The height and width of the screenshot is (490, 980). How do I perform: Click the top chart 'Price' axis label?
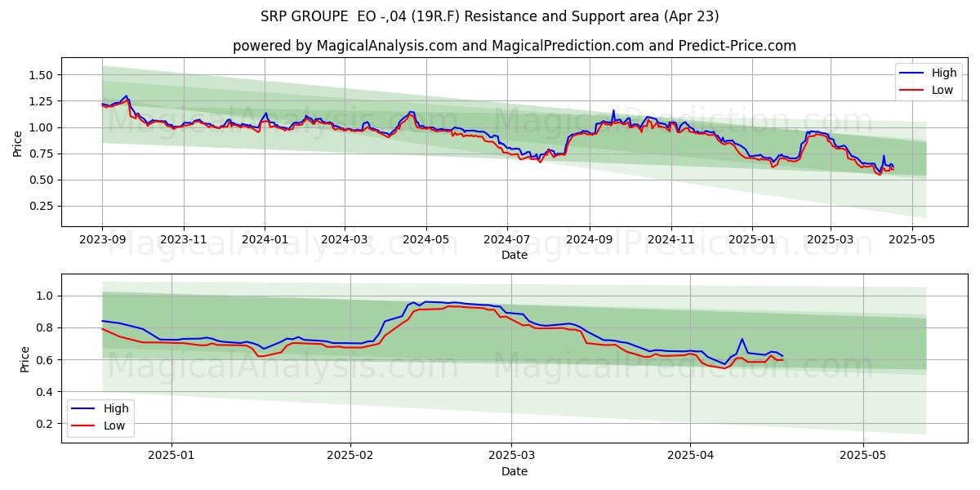[18, 144]
